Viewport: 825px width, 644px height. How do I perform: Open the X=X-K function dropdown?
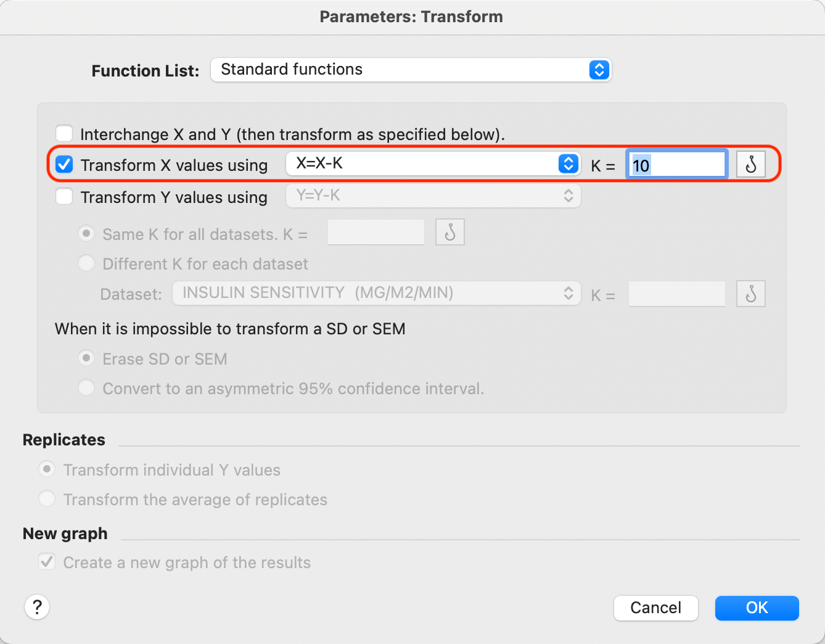[433, 163]
